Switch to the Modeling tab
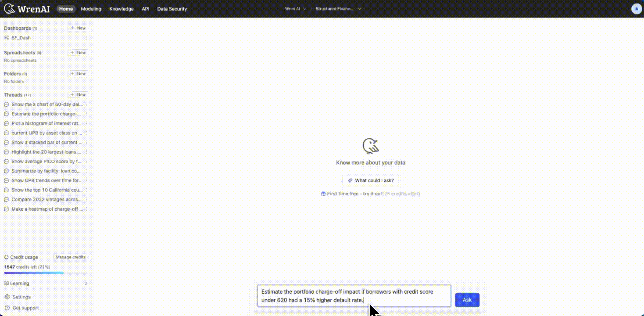Screen dimensions: 644x316 [91, 9]
